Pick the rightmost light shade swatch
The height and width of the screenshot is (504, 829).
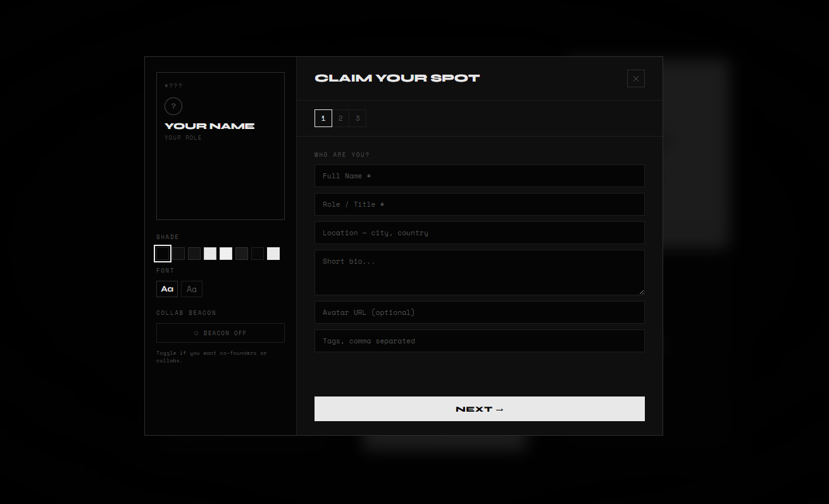(273, 253)
